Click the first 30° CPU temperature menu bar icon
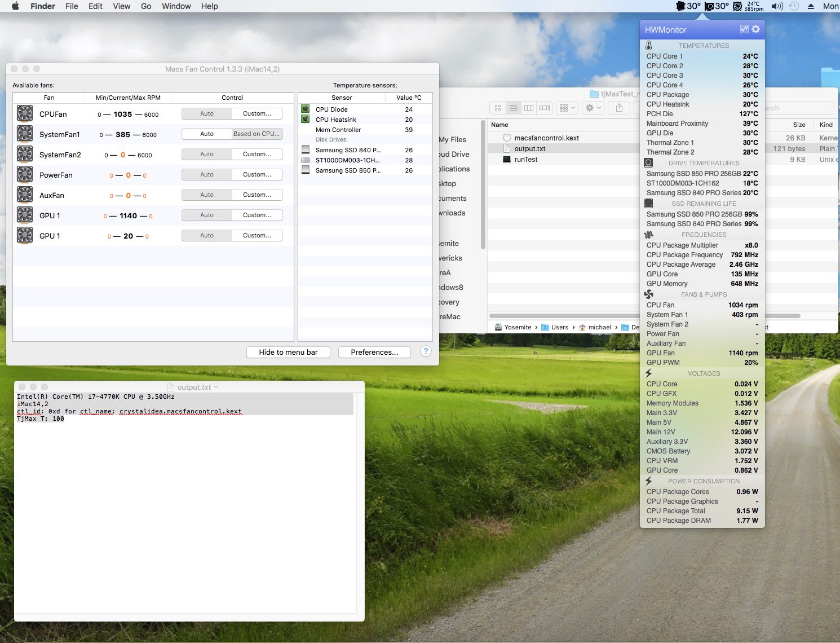This screenshot has width=840, height=643. point(688,6)
